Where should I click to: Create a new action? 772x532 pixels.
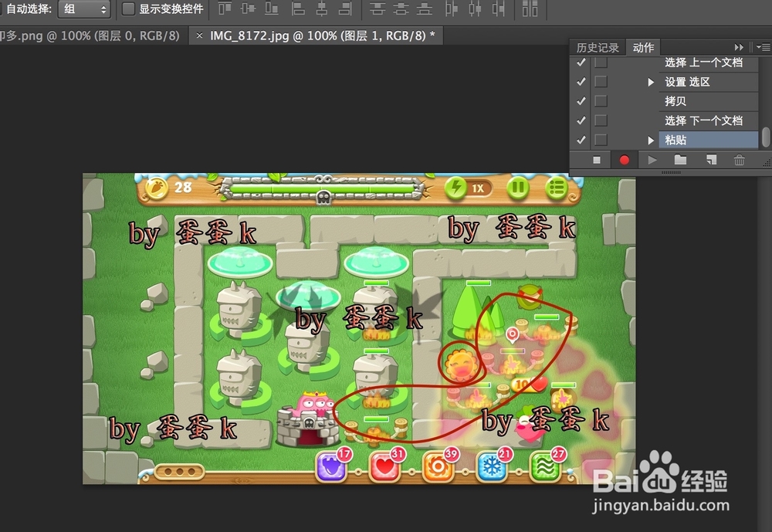pyautogui.click(x=711, y=160)
